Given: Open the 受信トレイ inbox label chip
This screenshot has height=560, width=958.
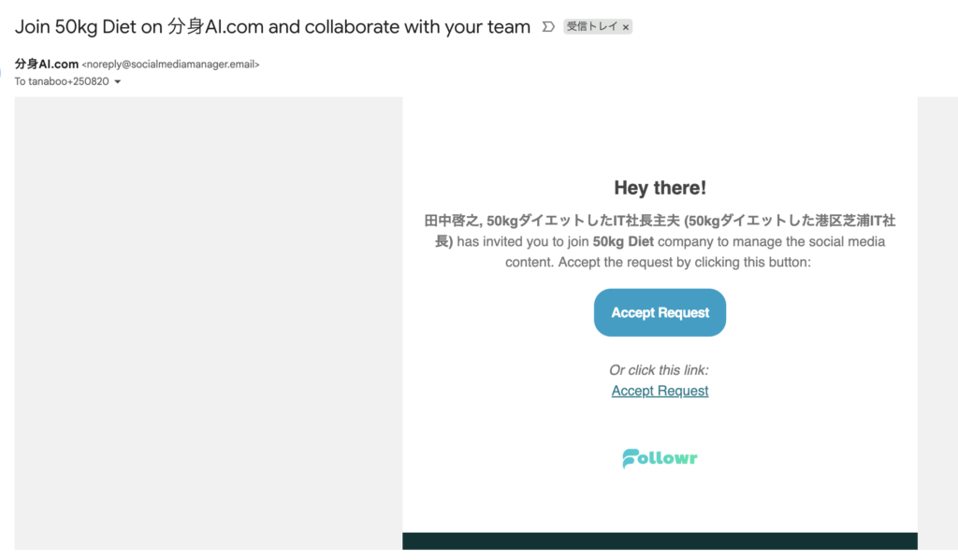Looking at the screenshot, I should (x=592, y=26).
